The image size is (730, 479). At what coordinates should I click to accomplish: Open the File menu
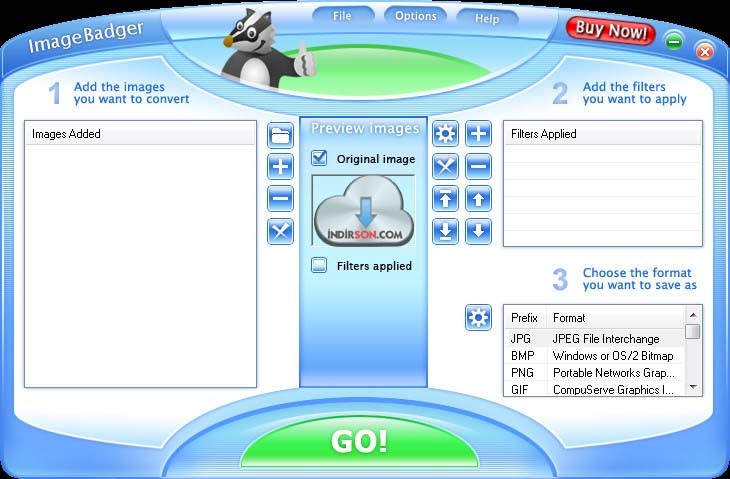coord(342,16)
